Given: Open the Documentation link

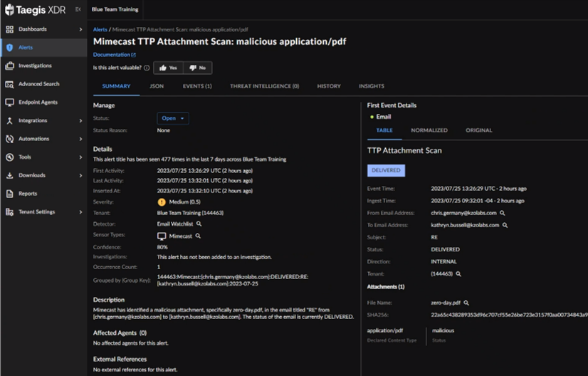Looking at the screenshot, I should [x=114, y=55].
